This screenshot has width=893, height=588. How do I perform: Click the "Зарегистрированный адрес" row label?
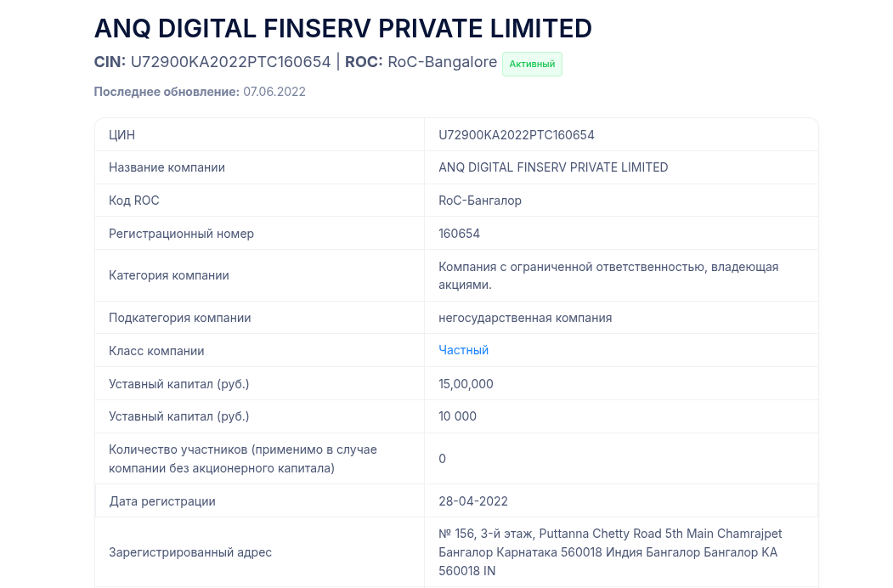pos(190,552)
